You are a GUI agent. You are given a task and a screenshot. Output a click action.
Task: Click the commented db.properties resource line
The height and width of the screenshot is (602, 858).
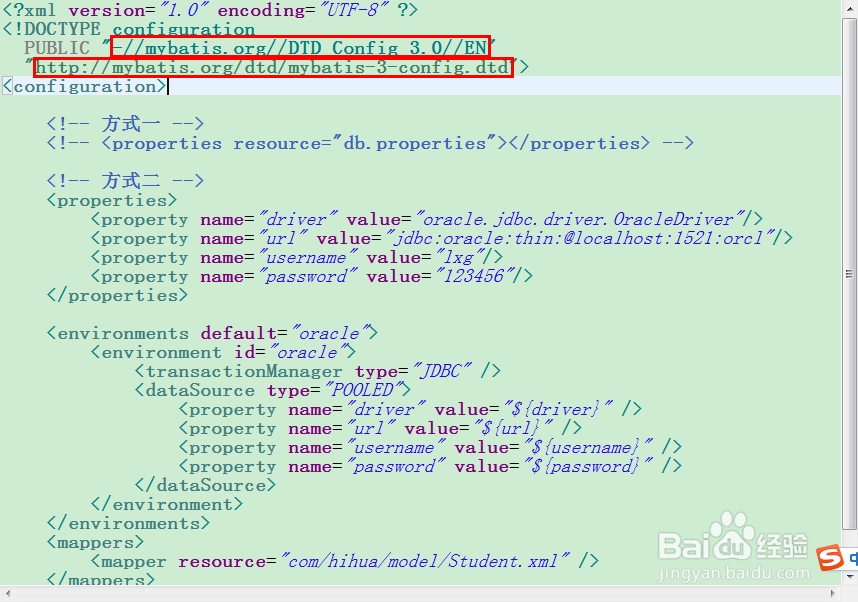click(x=370, y=143)
